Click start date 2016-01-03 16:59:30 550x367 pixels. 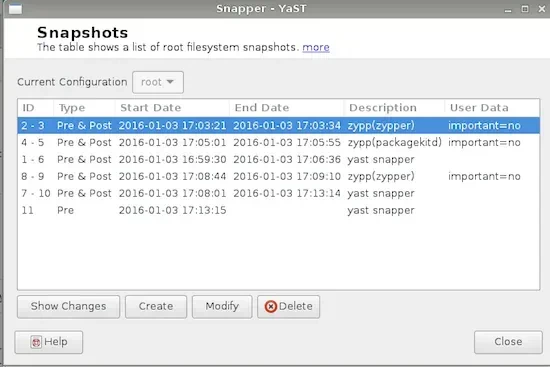[172, 159]
